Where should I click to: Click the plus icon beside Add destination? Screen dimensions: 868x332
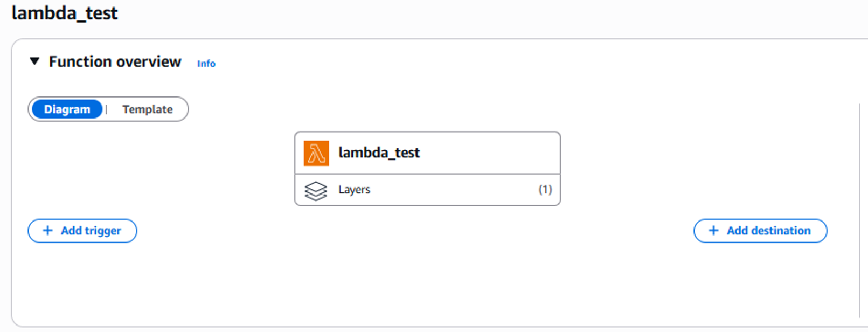click(713, 231)
